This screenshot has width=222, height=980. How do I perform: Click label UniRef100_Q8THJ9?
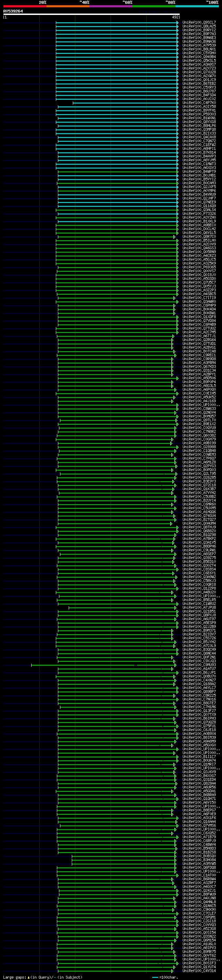[x=199, y=527]
